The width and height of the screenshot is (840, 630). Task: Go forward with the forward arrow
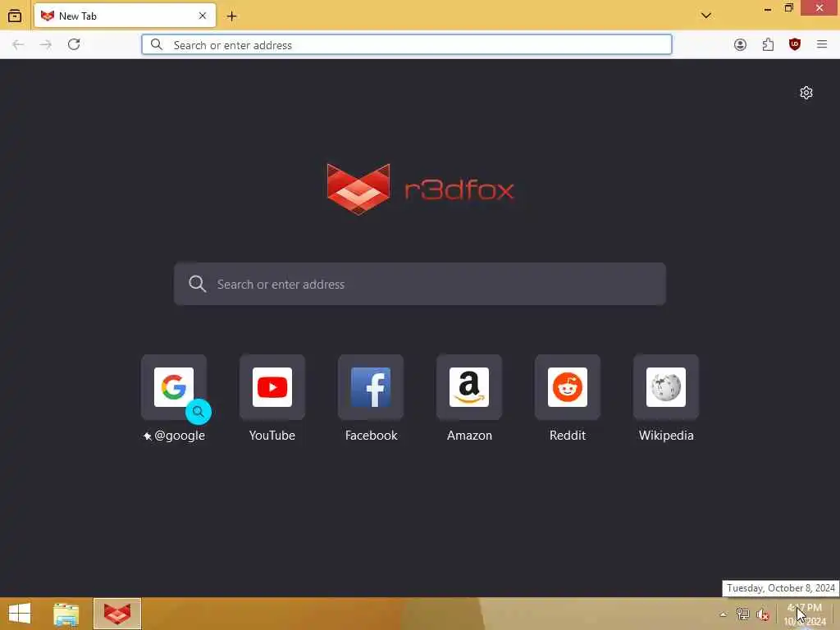click(46, 44)
